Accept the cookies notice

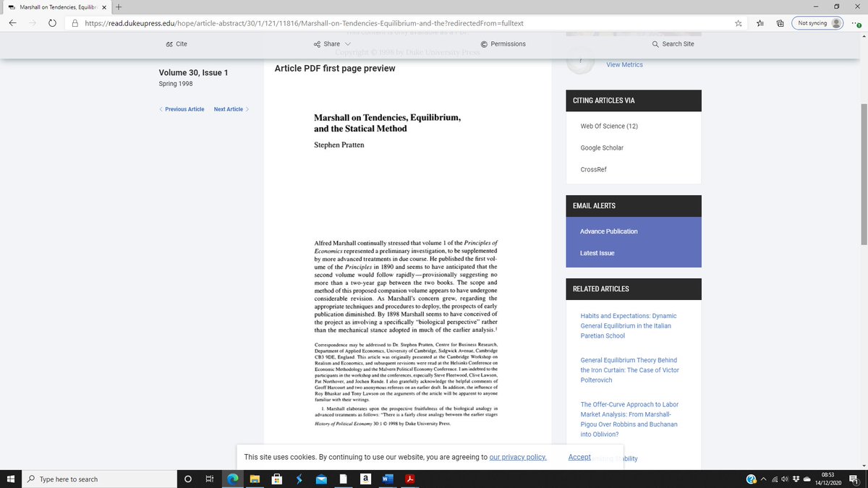[x=579, y=457]
